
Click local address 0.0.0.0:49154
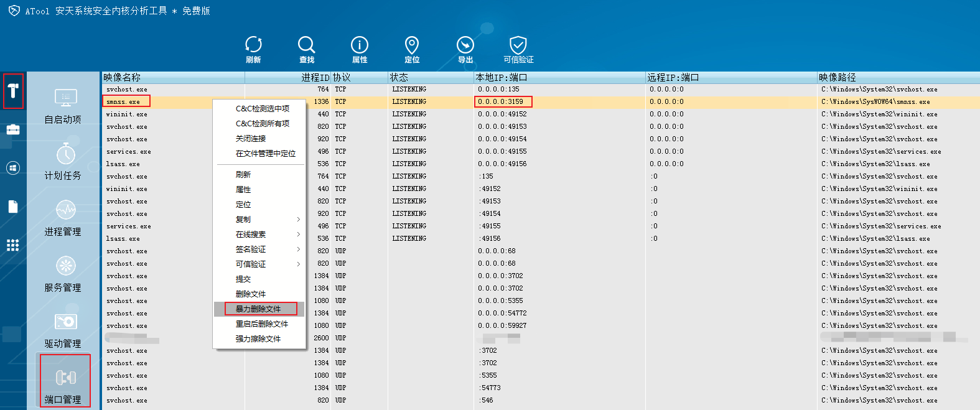click(502, 139)
